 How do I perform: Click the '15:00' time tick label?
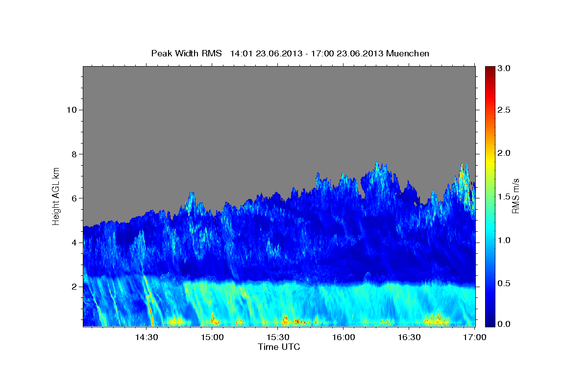pos(212,337)
